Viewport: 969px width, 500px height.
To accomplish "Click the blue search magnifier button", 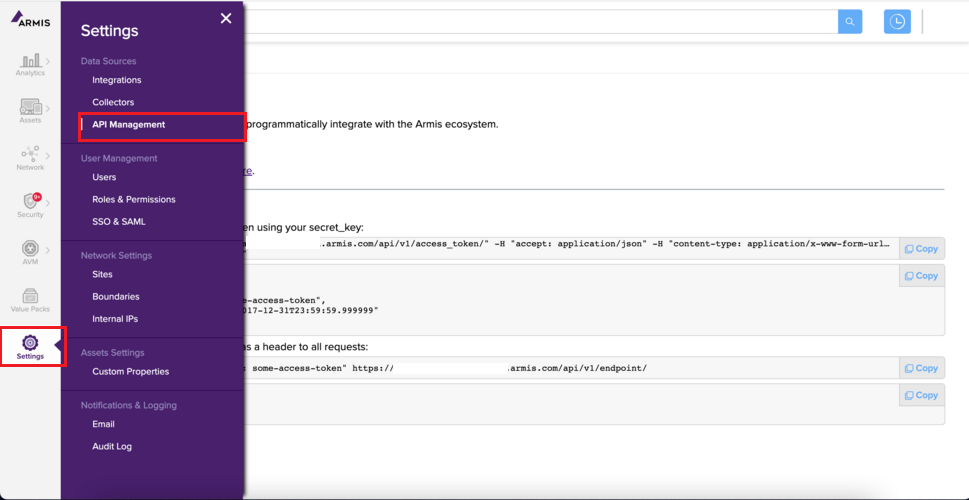I will pyautogui.click(x=850, y=22).
